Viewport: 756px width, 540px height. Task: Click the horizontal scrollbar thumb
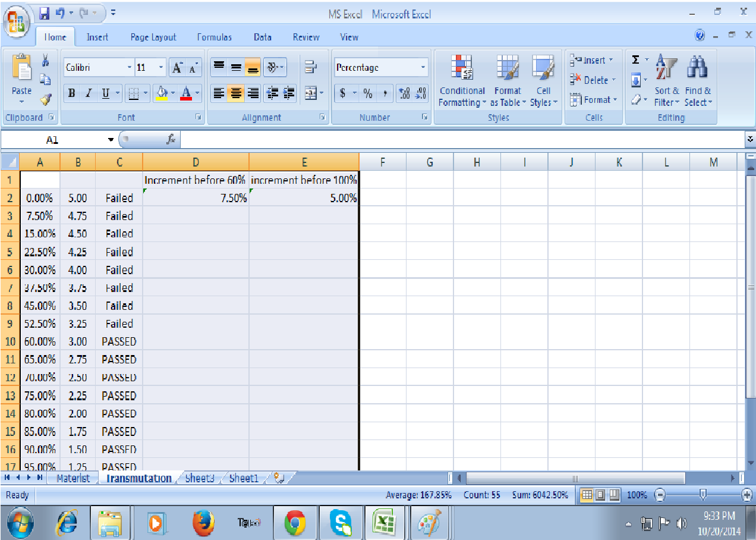575,478
